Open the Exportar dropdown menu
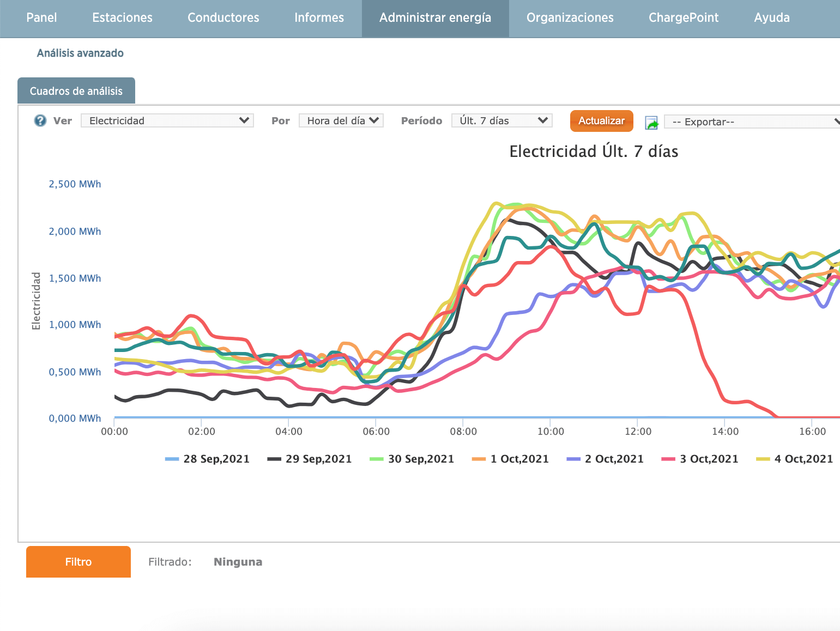Viewport: 840px width, 631px height. (x=752, y=122)
